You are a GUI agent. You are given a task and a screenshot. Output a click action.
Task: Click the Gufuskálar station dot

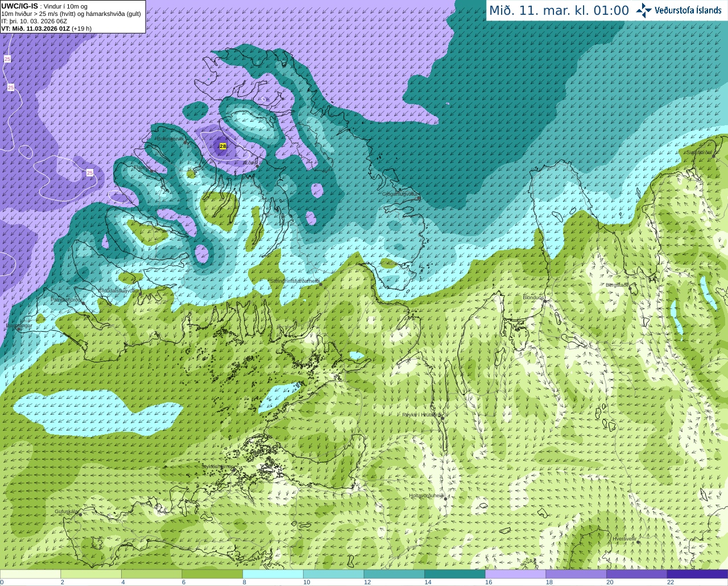80,514
